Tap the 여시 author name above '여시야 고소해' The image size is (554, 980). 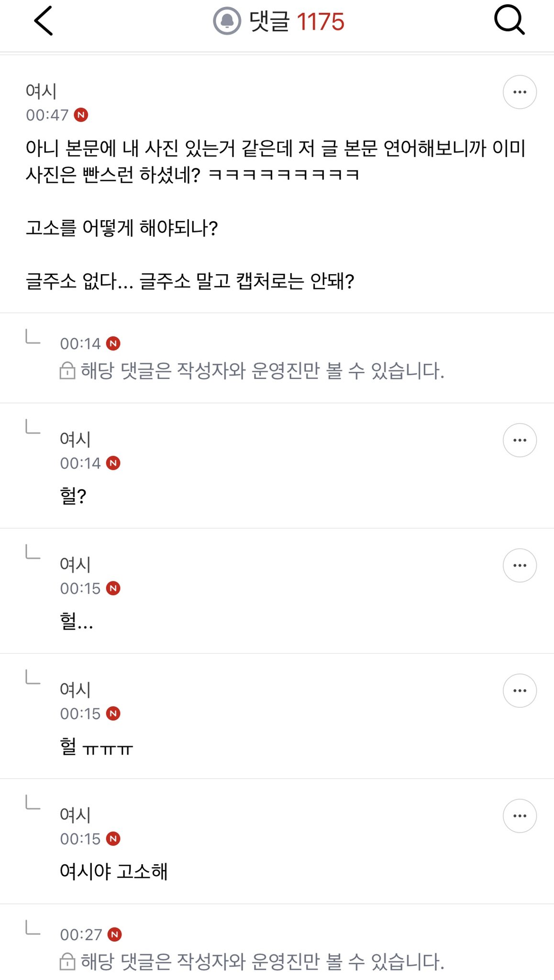[75, 814]
